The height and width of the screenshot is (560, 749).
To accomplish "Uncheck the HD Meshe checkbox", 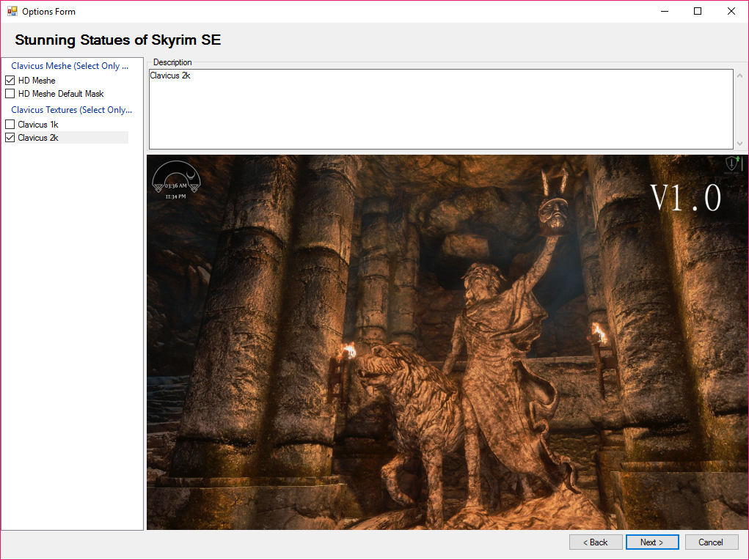I will 10,80.
